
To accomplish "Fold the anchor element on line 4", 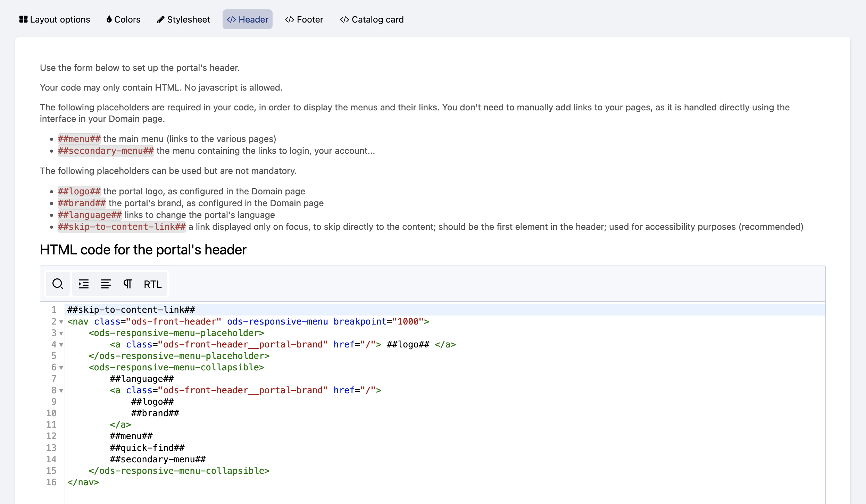I will [61, 345].
